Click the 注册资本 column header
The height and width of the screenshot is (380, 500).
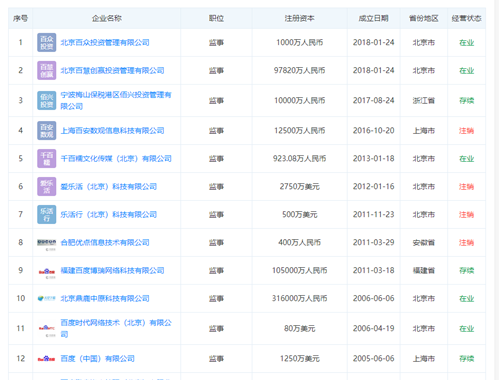tap(299, 18)
